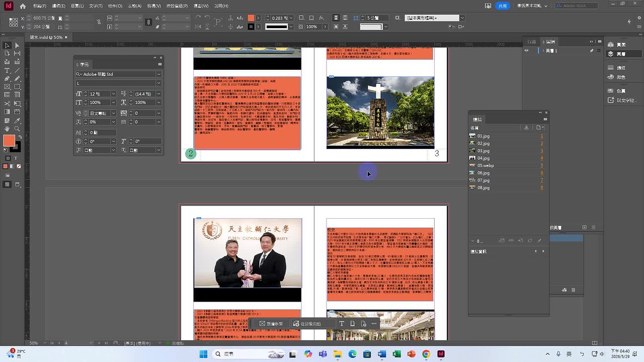This screenshot has width=644, height=362.
Task: Select the Eyedropper tool
Action: coord(17,121)
